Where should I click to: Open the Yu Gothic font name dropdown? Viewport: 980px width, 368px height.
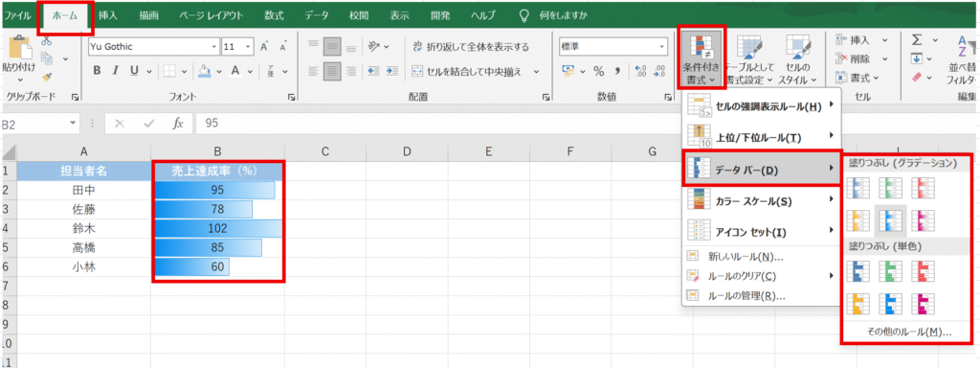[x=215, y=47]
